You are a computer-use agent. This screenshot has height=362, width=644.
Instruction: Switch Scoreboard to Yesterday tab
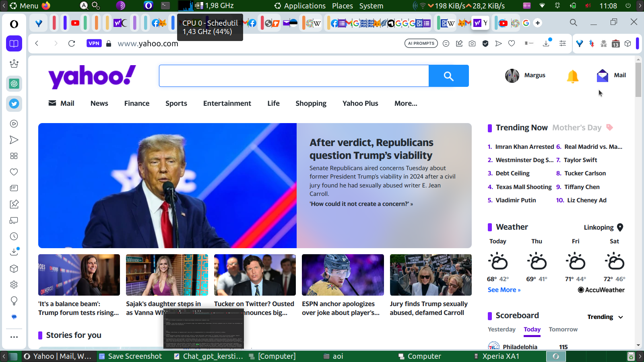coord(502,329)
